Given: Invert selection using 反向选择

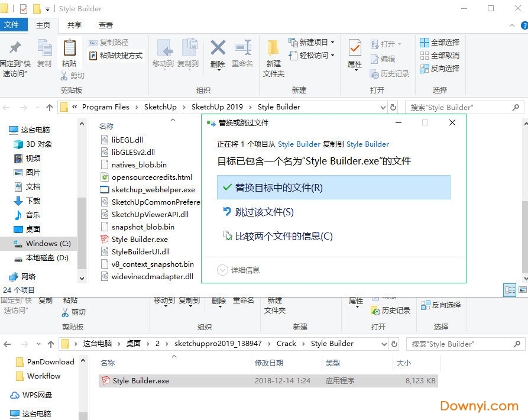Looking at the screenshot, I should [x=439, y=68].
